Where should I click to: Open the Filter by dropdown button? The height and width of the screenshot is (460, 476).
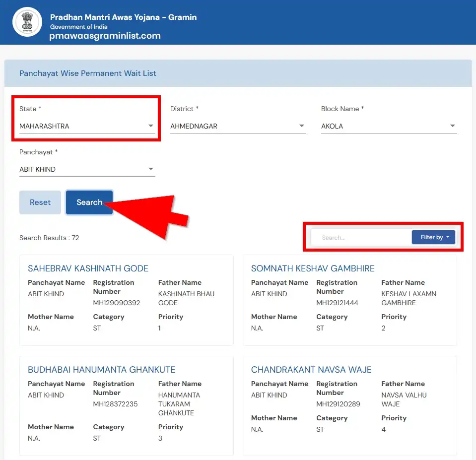(433, 237)
